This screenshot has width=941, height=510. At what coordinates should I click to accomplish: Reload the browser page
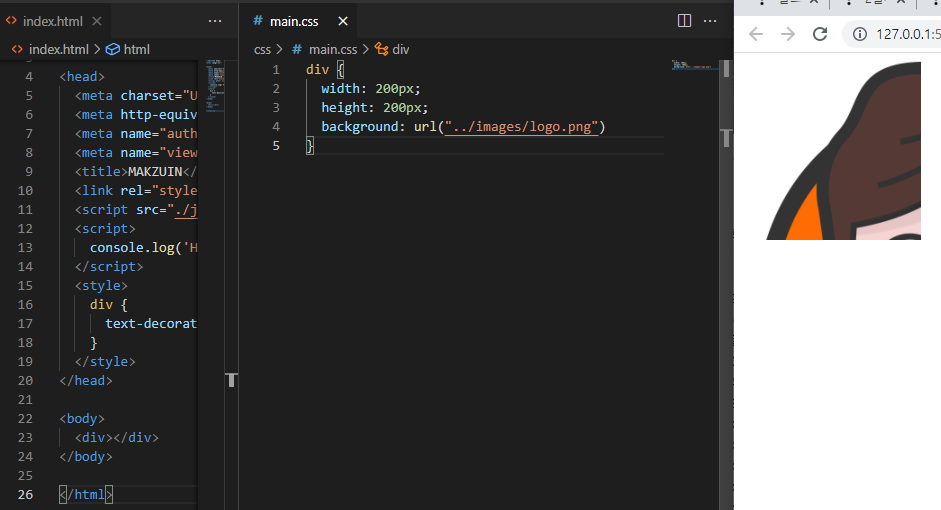point(820,34)
